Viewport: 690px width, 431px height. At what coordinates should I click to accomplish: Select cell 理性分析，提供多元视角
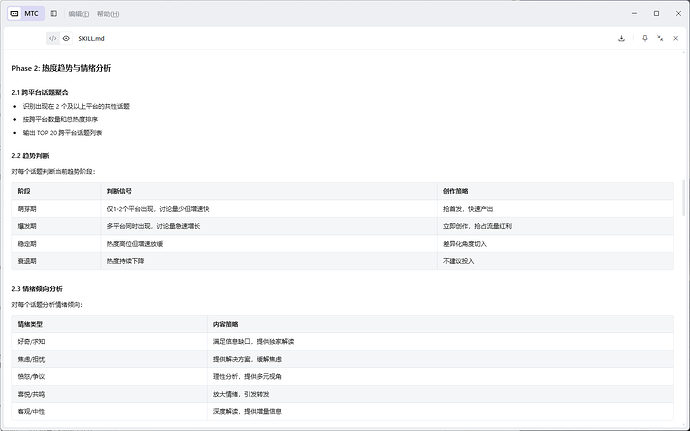pyautogui.click(x=440, y=376)
